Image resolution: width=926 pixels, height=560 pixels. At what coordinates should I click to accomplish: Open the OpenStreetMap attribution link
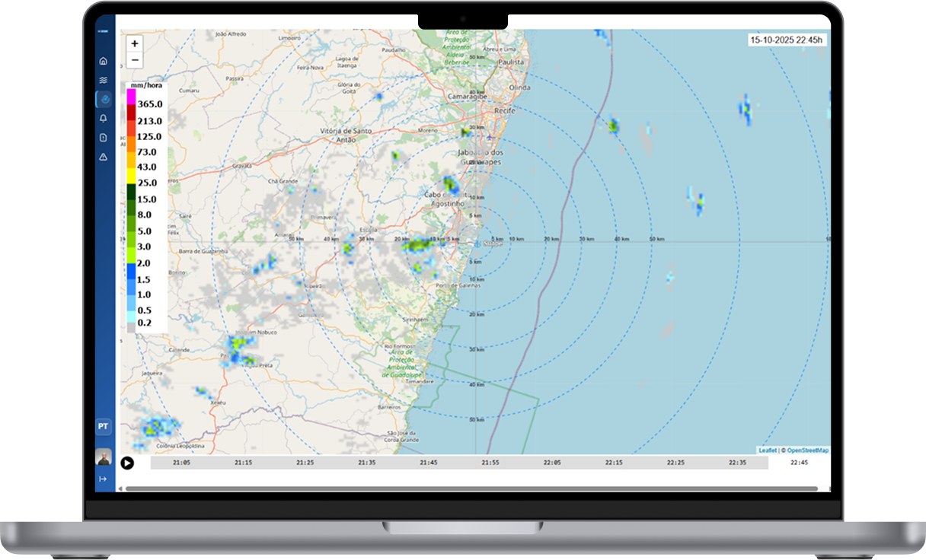[809, 450]
